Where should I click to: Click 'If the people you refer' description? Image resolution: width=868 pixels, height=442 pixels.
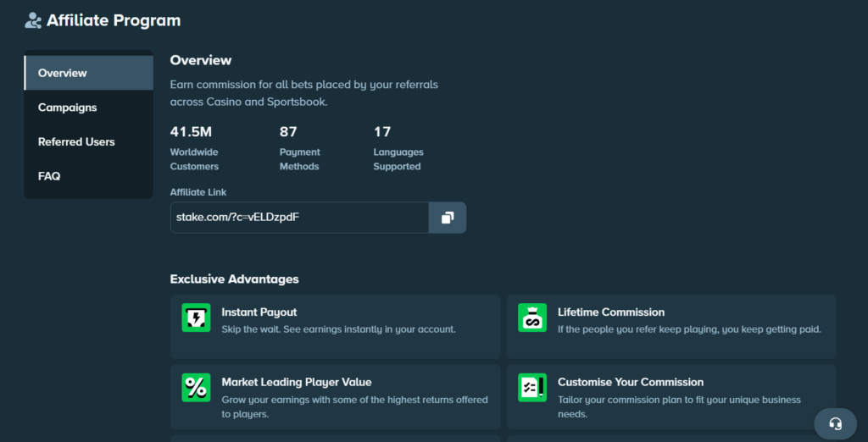click(x=689, y=329)
